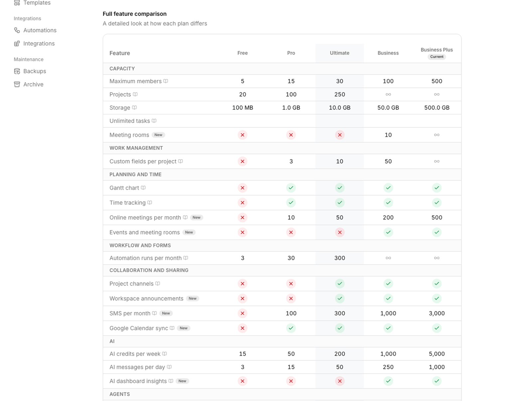
Task: Click the Current badge under Business Plus
Action: [x=437, y=57]
